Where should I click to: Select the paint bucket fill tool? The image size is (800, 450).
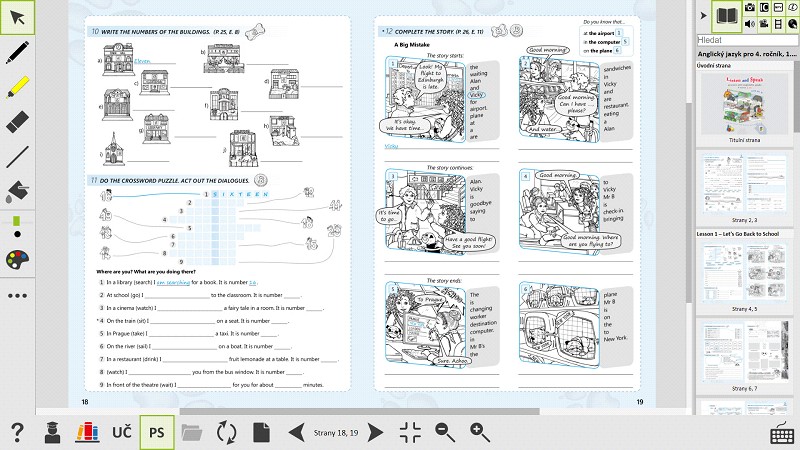pos(17,191)
